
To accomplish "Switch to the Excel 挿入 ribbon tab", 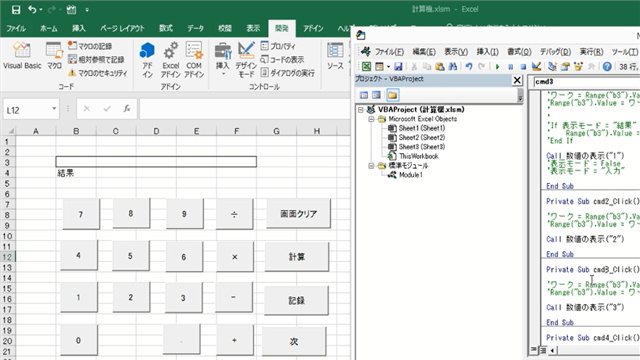I will point(79,28).
